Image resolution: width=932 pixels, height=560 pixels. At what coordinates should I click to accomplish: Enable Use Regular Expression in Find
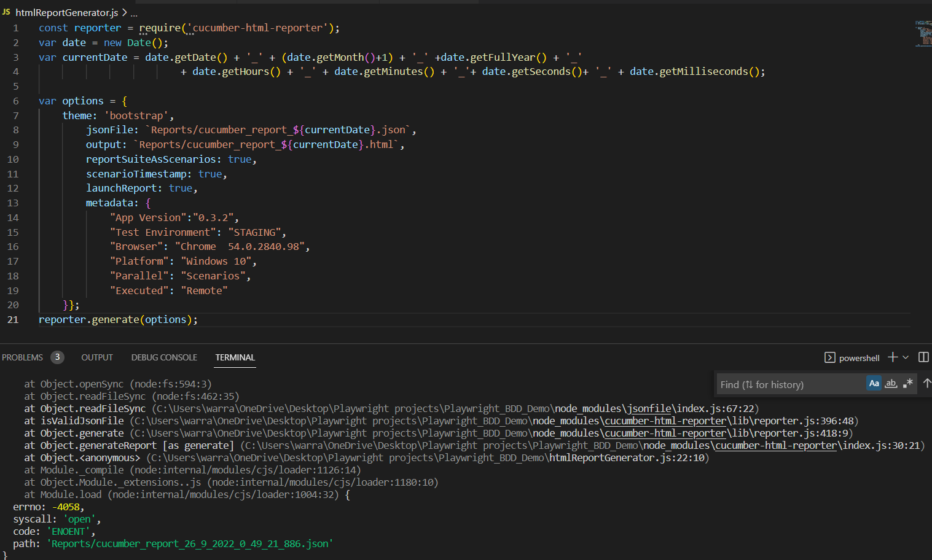click(908, 383)
